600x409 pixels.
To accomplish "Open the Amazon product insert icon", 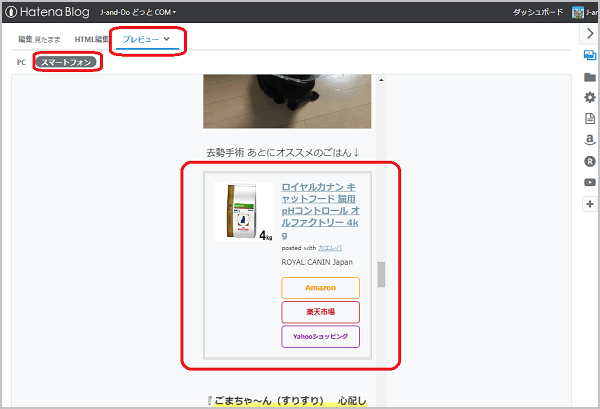I will point(590,140).
